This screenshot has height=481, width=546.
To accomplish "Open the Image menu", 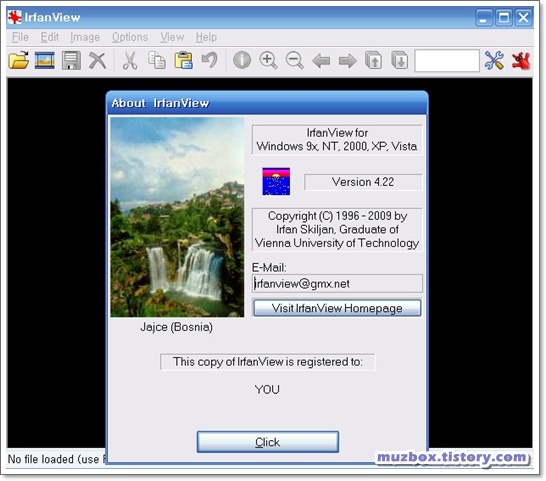I will (x=85, y=37).
